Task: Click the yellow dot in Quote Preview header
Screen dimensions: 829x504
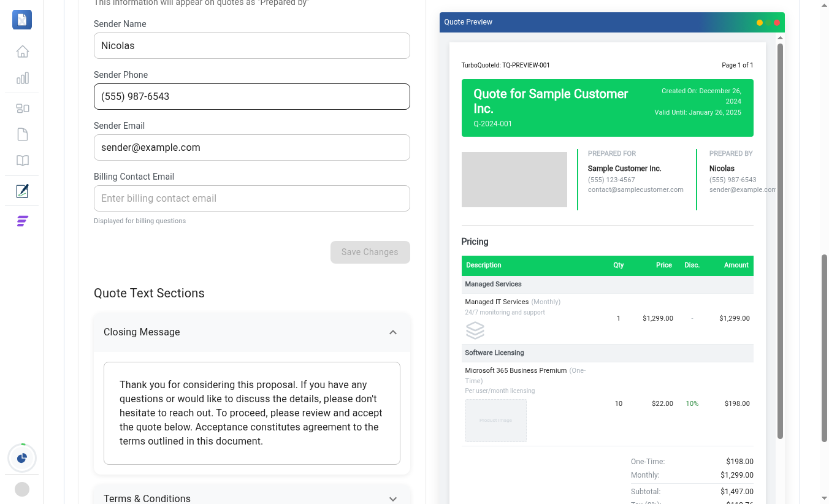Action: click(x=760, y=23)
